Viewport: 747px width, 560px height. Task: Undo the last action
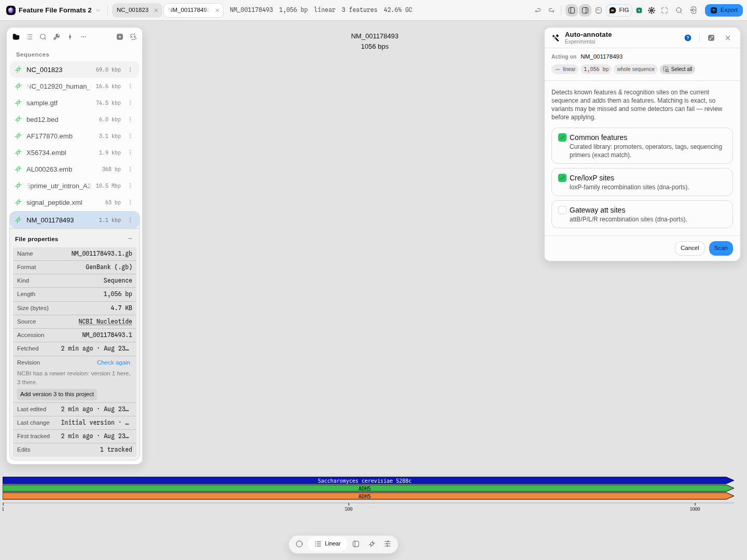click(x=538, y=10)
